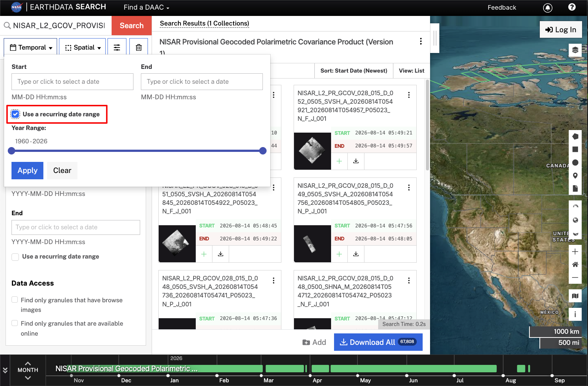Switch map to North Polar projection
This screenshot has width=588, height=386.
575,207
